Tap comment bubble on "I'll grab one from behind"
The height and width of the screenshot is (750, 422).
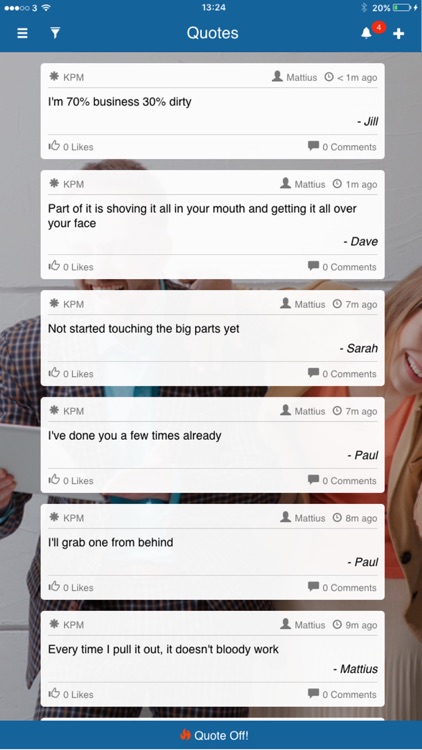pos(313,586)
